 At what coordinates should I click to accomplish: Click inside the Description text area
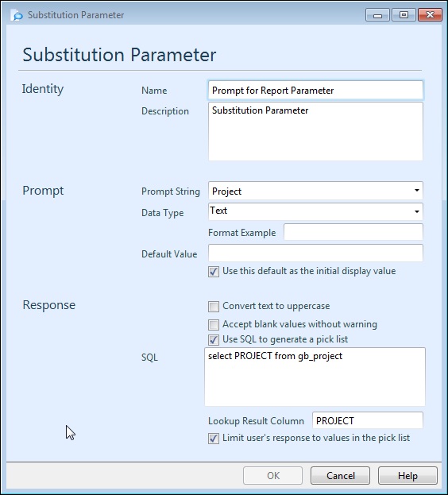point(315,131)
